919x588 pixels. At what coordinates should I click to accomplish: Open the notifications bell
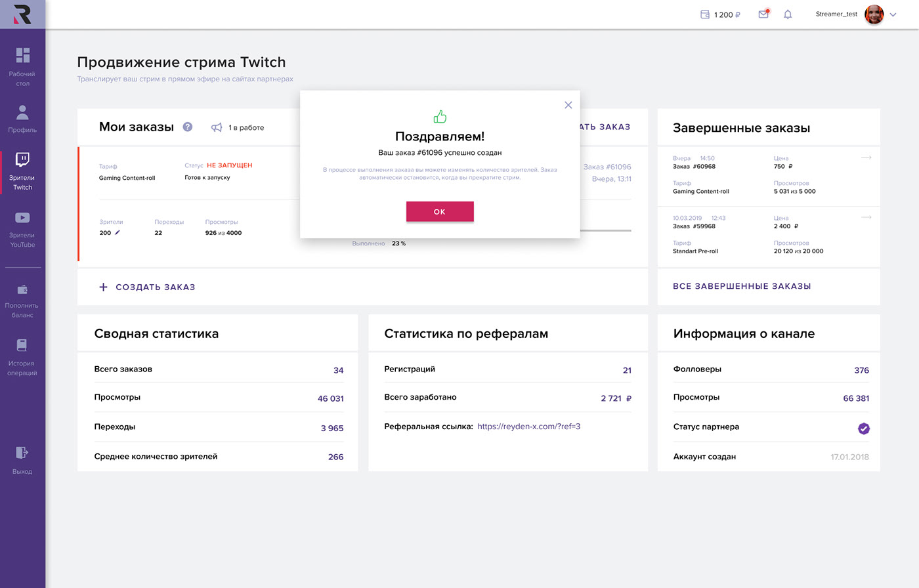pyautogui.click(x=788, y=14)
